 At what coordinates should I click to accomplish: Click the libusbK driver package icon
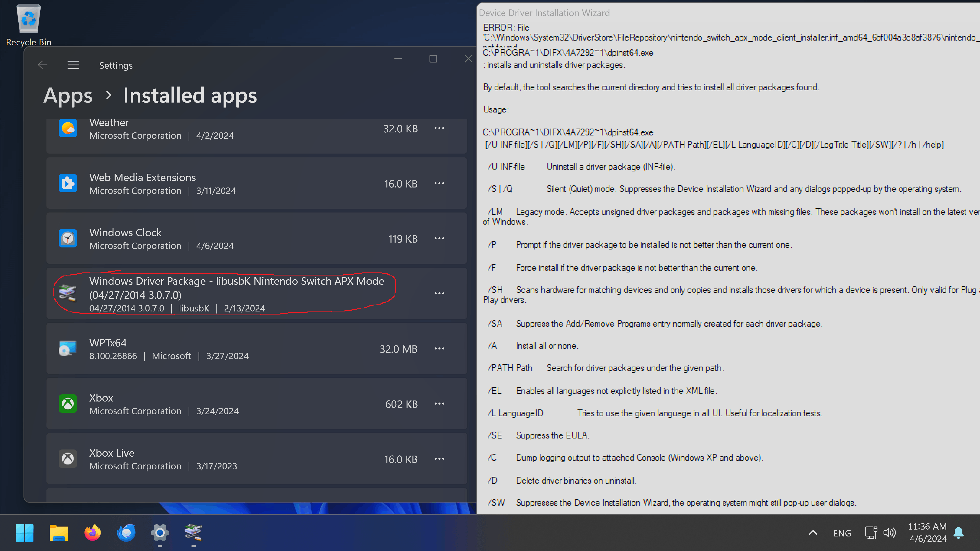(68, 293)
